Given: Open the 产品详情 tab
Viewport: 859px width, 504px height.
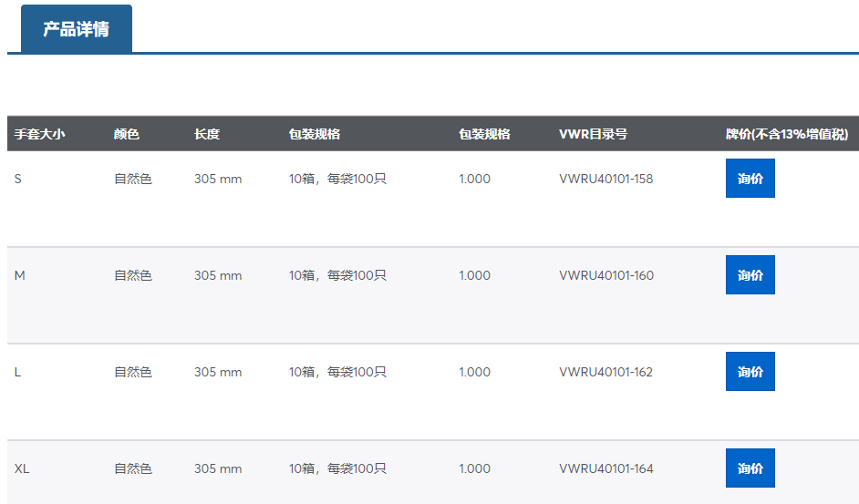Looking at the screenshot, I should point(77,29).
